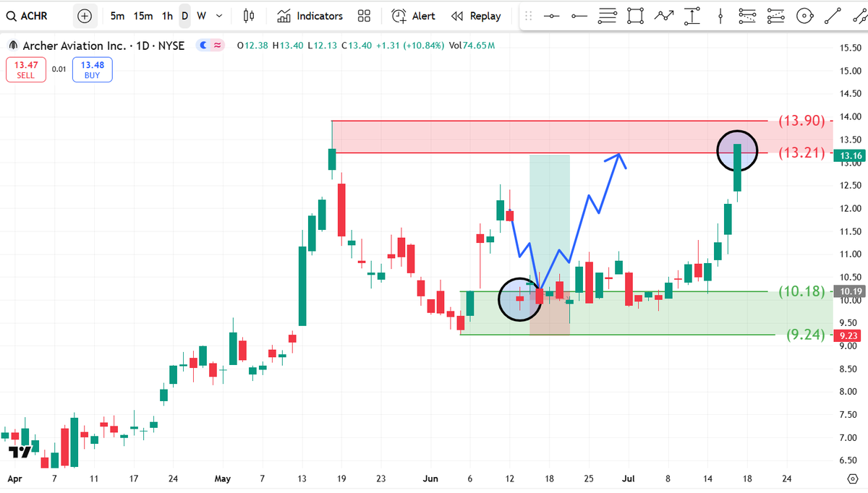The width and height of the screenshot is (868, 493).
Task: Select the rectangle drawing tool
Action: [635, 16]
